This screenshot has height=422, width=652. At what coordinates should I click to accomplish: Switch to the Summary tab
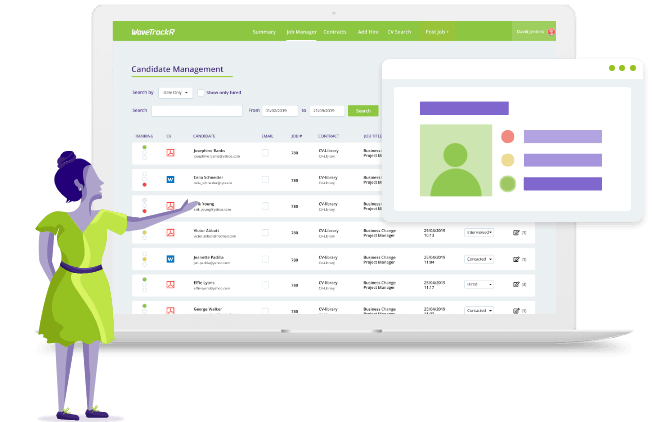click(x=264, y=32)
